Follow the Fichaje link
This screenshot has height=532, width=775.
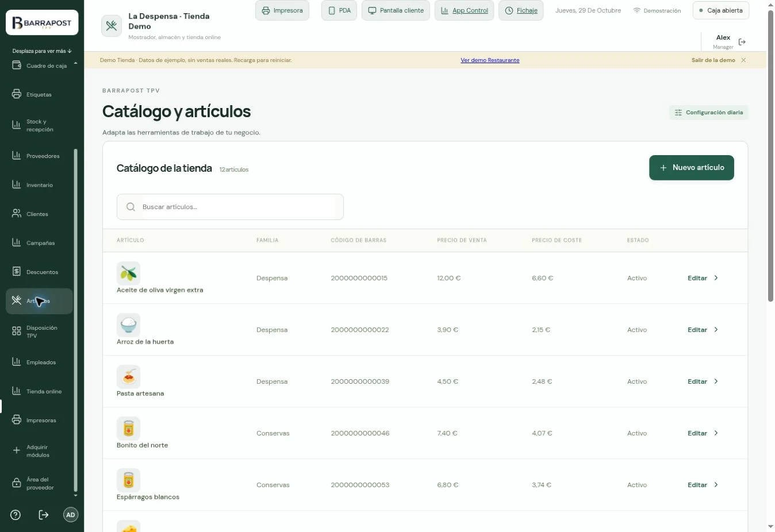pyautogui.click(x=521, y=10)
